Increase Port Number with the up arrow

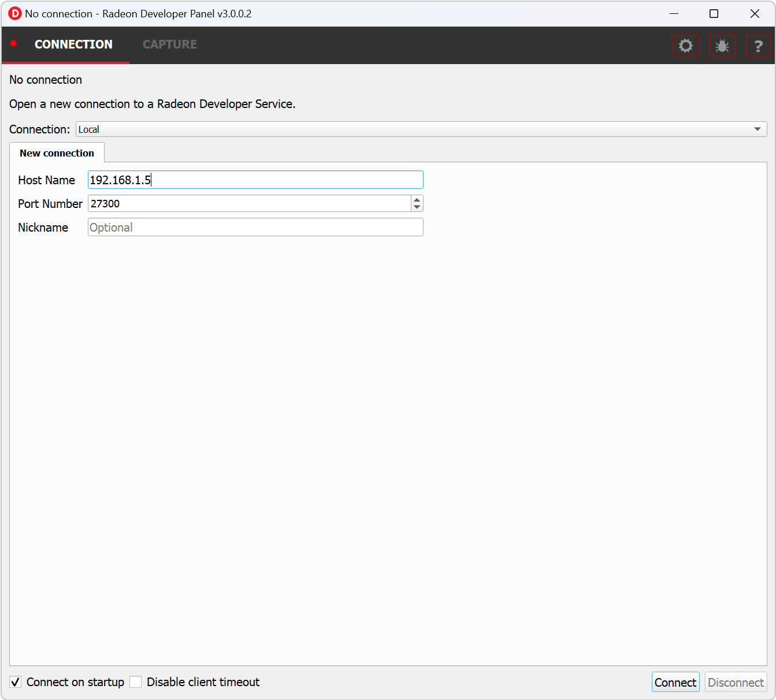pyautogui.click(x=417, y=200)
